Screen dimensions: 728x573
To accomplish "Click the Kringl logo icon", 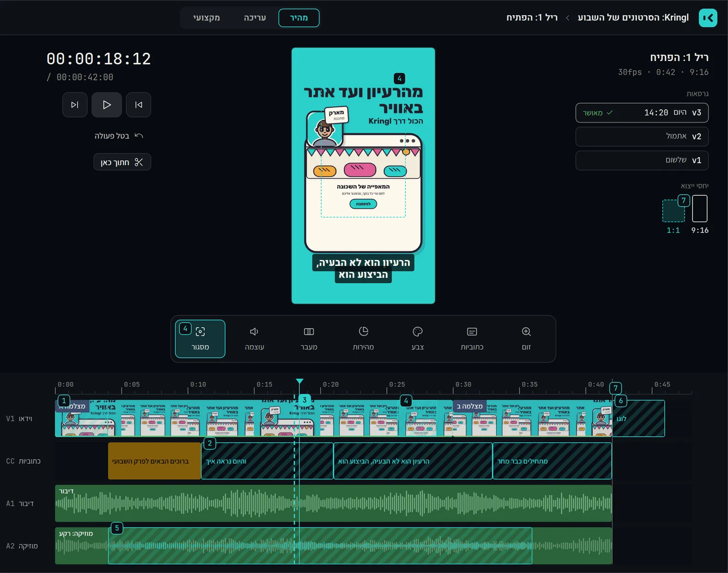I will click(x=708, y=18).
